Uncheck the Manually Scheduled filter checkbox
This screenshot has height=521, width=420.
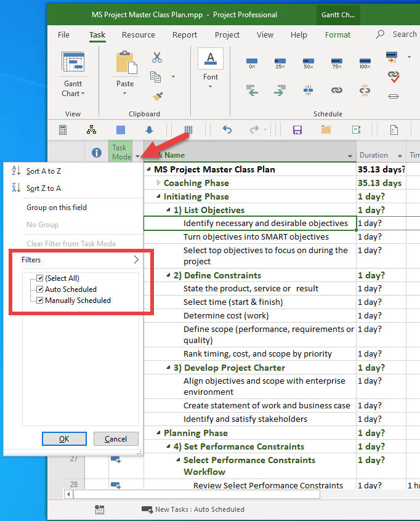40,301
